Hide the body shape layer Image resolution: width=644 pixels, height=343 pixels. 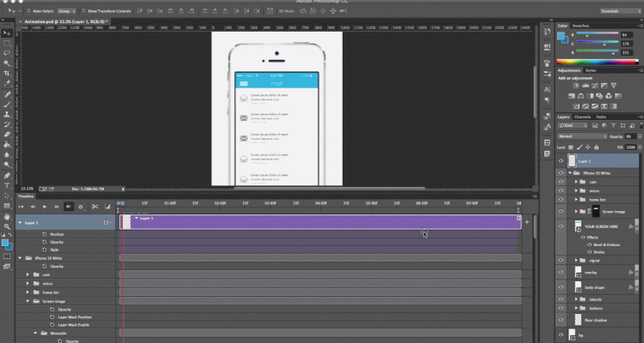(x=561, y=287)
